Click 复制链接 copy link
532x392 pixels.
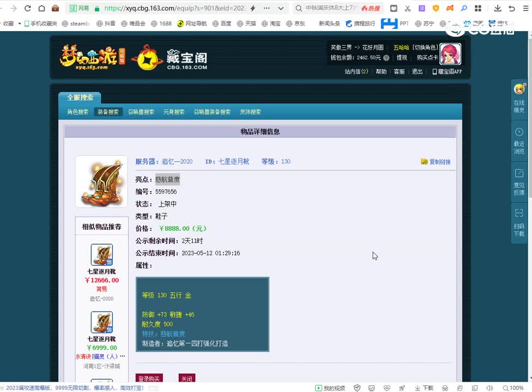pyautogui.click(x=436, y=162)
